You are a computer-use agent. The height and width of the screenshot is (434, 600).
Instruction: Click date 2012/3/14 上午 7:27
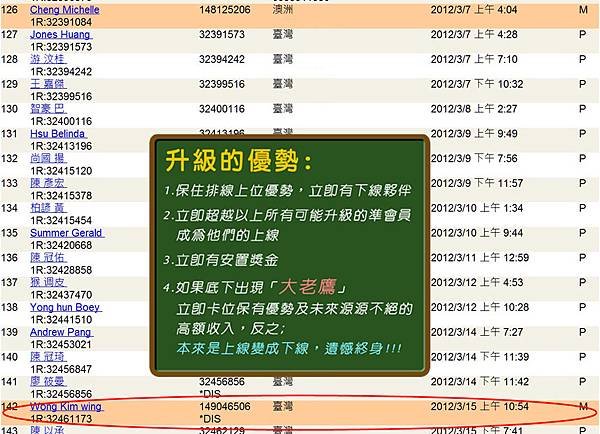coord(477,332)
